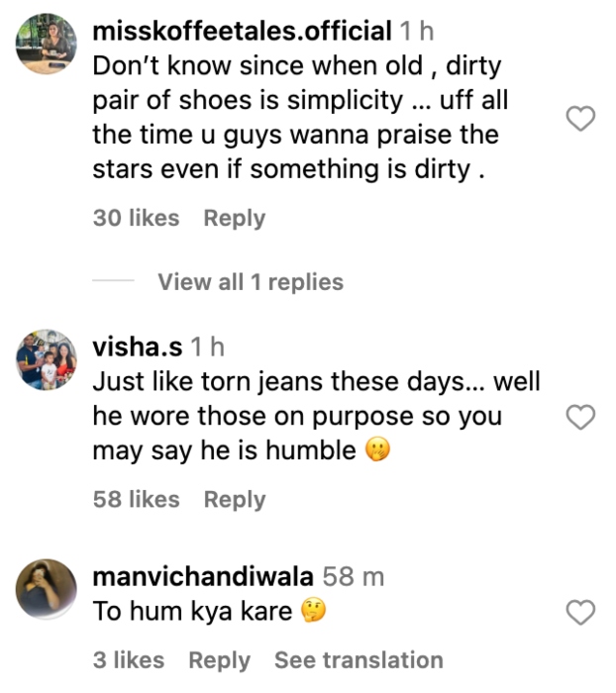Viewport: 616px width, 693px height.
Task: Open visha.s's profile picture
Action: tap(47, 359)
